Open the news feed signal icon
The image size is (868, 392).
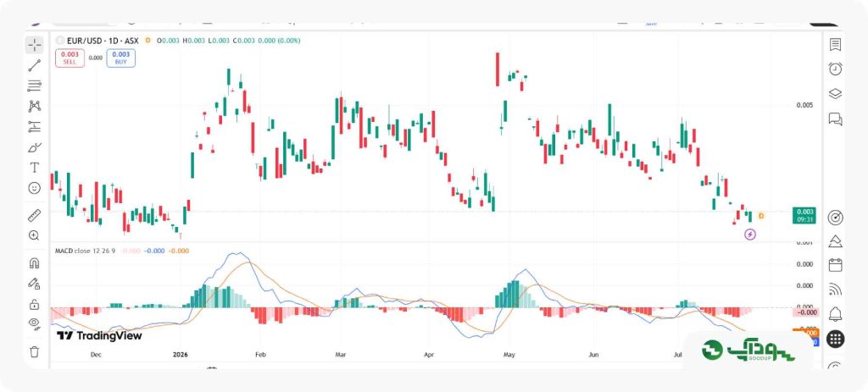835,290
